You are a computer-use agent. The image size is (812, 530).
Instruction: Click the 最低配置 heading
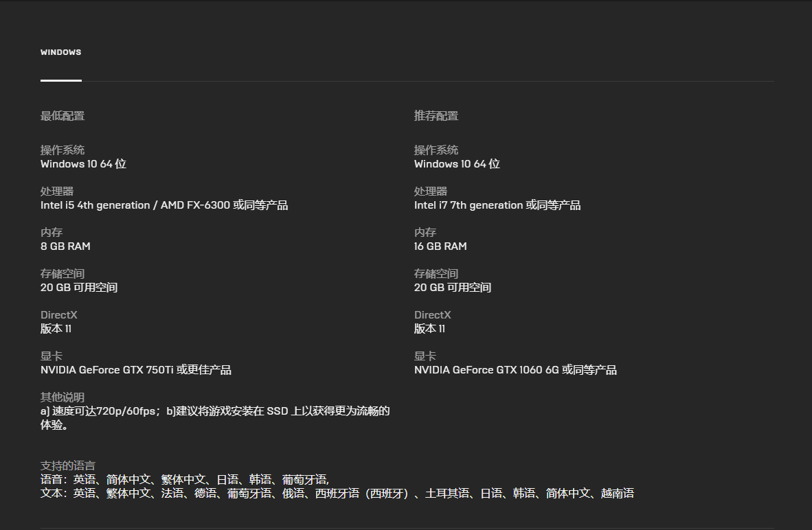point(63,116)
